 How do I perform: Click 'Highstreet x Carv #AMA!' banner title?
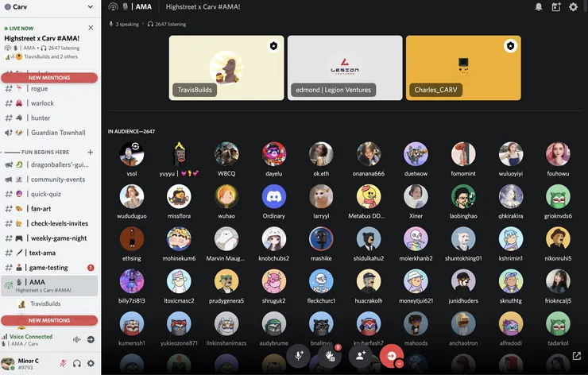(x=41, y=38)
